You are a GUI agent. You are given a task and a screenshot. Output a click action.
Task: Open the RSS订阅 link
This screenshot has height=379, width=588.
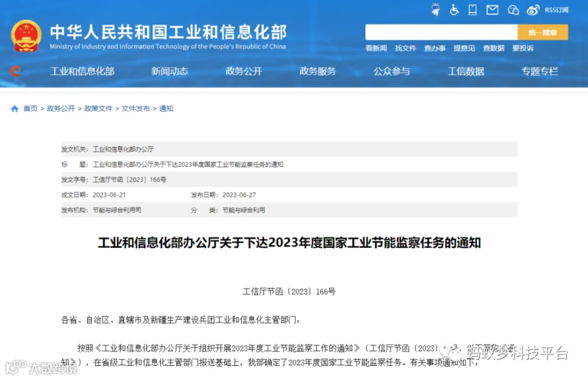pyautogui.click(x=557, y=10)
